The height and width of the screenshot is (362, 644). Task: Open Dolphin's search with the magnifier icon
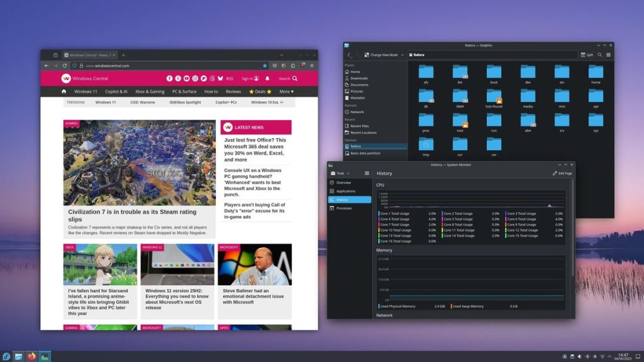click(600, 54)
